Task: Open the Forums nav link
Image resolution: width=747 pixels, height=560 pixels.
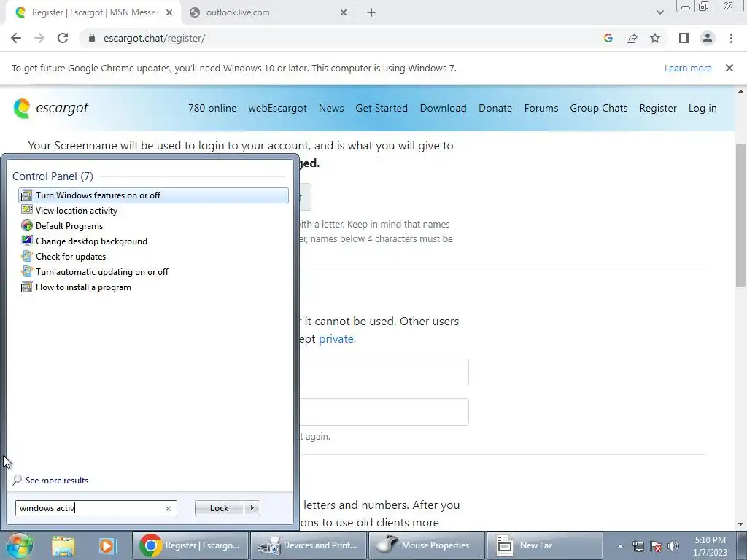Action: click(x=541, y=108)
